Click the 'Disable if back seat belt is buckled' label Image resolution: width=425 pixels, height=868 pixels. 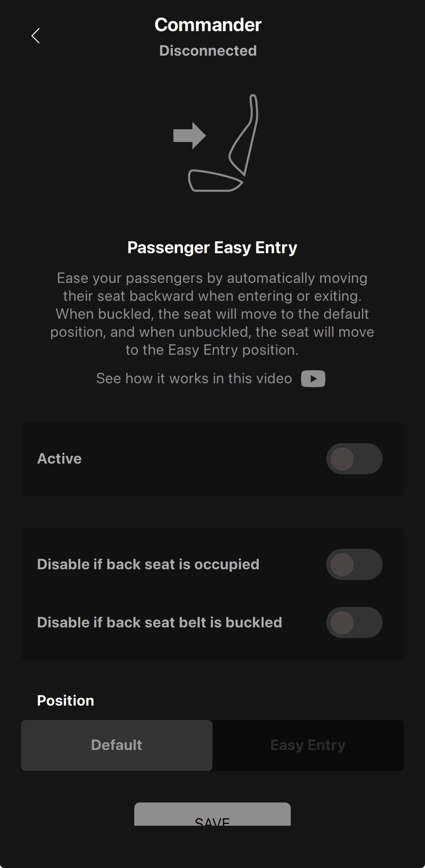(159, 622)
